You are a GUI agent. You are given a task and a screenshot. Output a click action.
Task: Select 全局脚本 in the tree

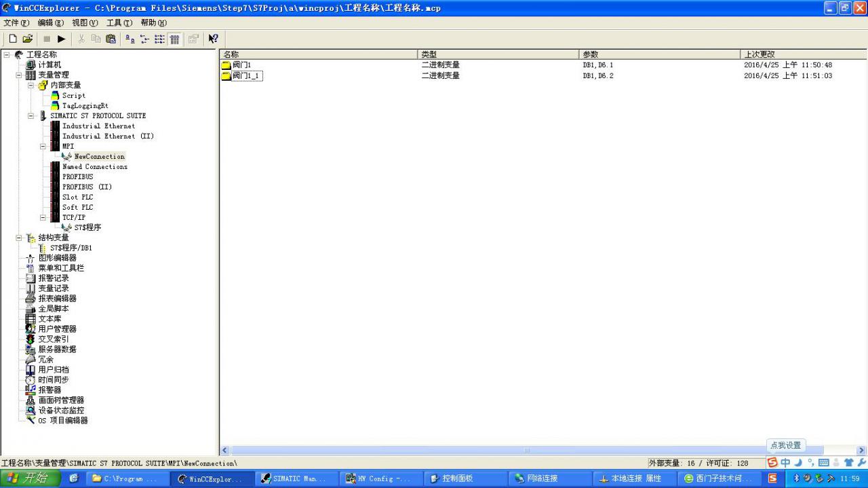[53, 309]
